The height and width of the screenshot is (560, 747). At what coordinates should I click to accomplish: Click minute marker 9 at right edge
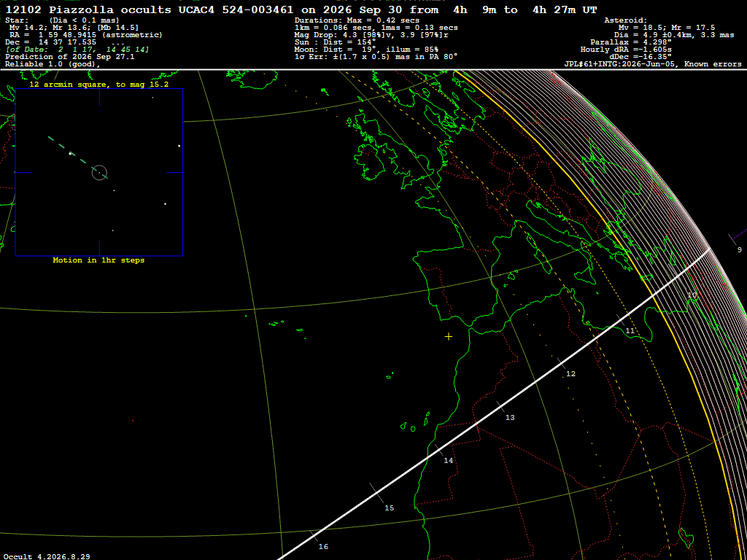tap(740, 249)
